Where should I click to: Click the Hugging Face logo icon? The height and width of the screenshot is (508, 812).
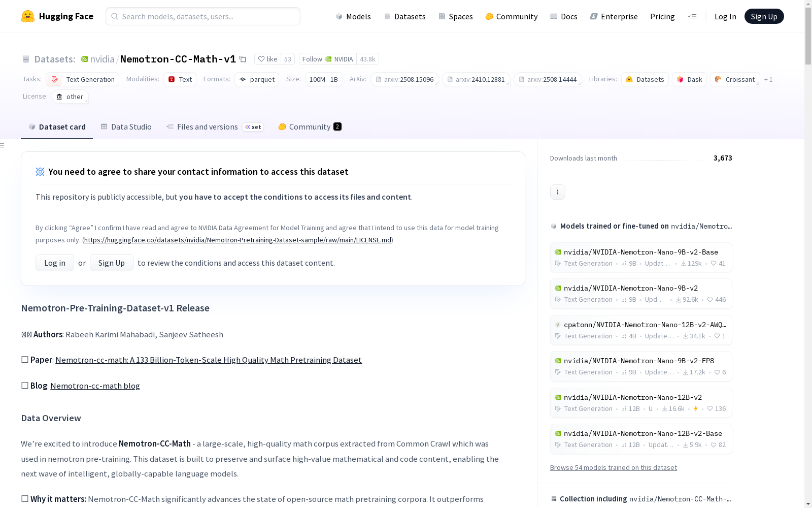(28, 16)
